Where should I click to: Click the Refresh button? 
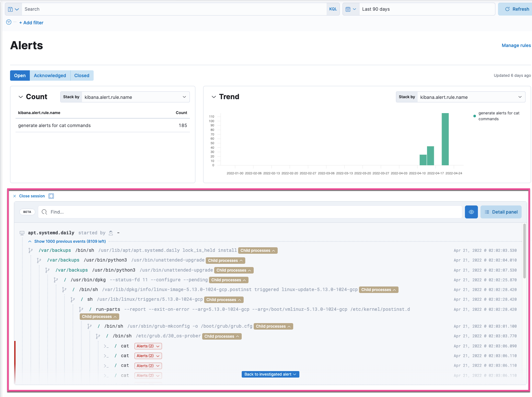517,9
